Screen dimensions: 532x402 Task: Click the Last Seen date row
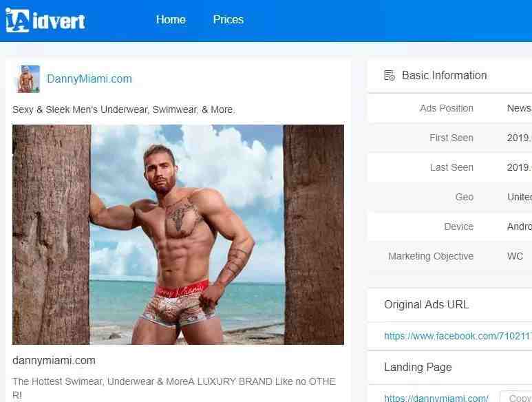click(x=450, y=167)
